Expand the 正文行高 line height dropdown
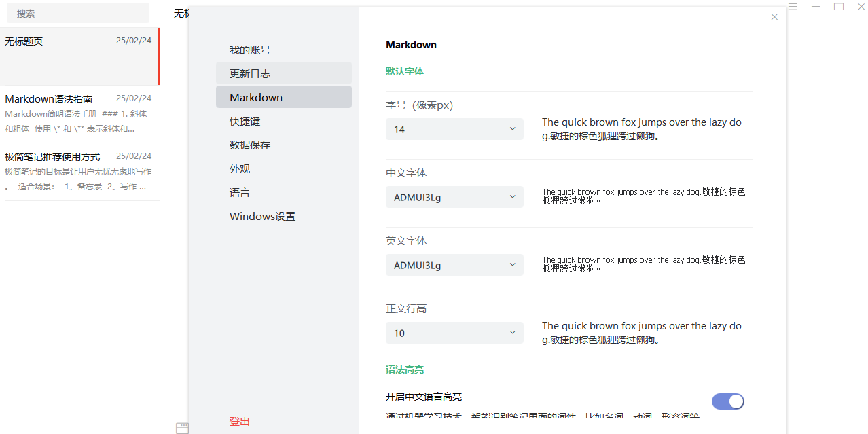Image resolution: width=868 pixels, height=434 pixels. coord(454,333)
